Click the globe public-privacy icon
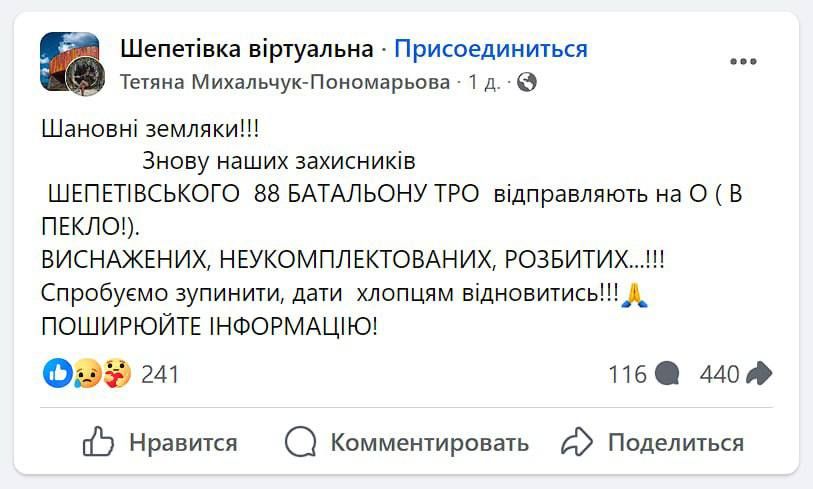 (527, 82)
